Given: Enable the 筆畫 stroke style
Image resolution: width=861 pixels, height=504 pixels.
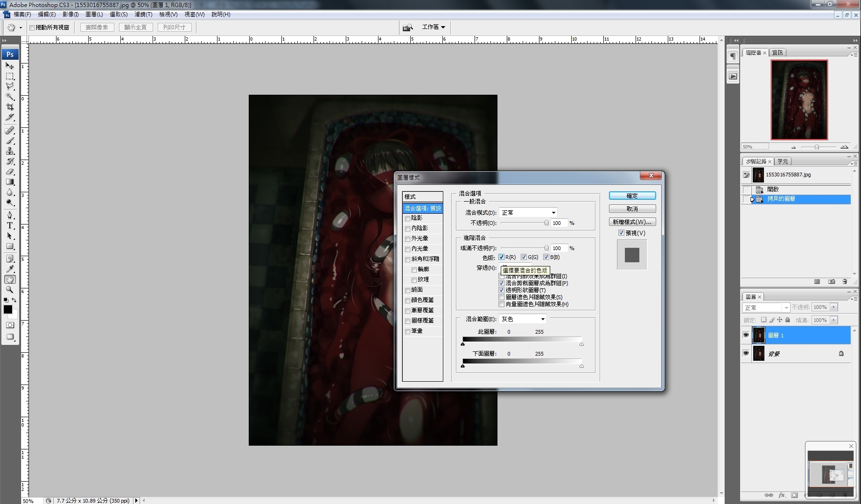Looking at the screenshot, I should [408, 331].
